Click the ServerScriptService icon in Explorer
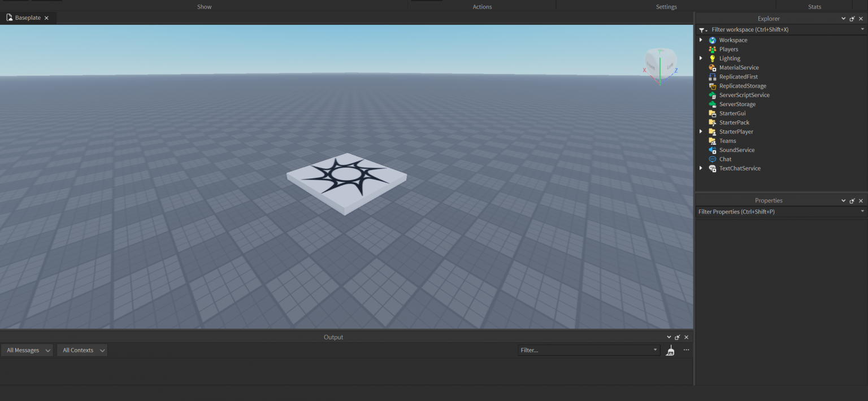The height and width of the screenshot is (401, 868). coord(713,95)
